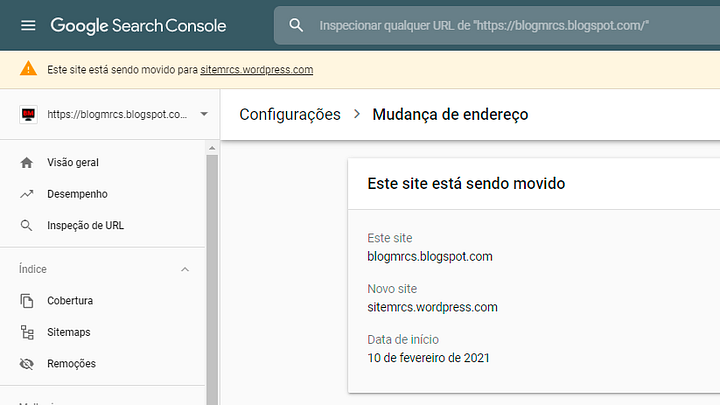Click the value sitemrcs.wordpress.com in card
The image size is (720, 405).
[432, 307]
